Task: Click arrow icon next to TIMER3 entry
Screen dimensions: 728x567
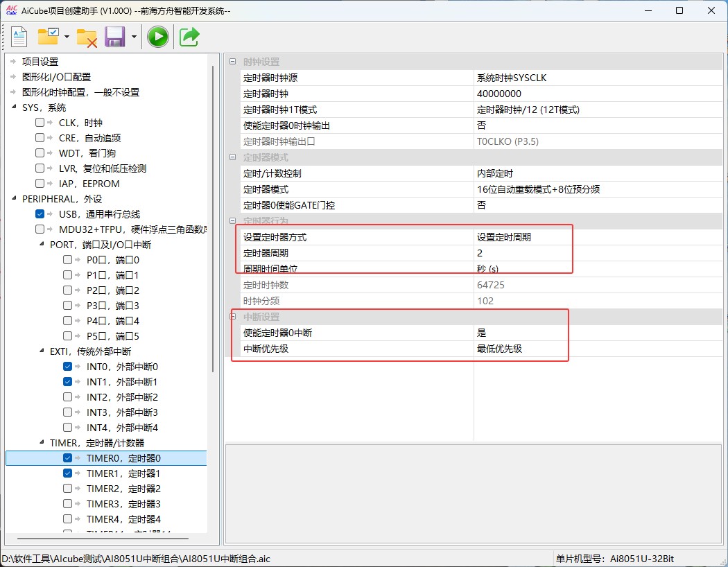Action: coord(78,504)
